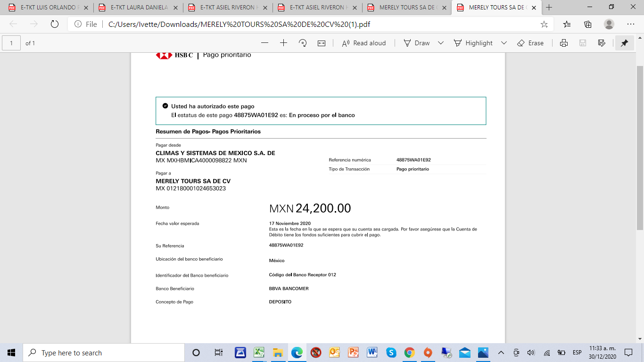Screen dimensions: 644x362
Task: Zoom out the PDF
Action: point(264,43)
